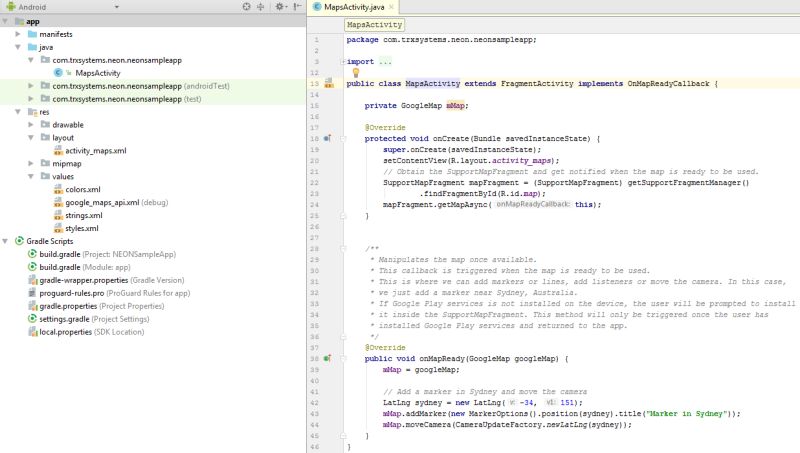This screenshot has height=453, width=800.
Task: Click the related XML file gutter icon on the class line
Action: tap(329, 83)
